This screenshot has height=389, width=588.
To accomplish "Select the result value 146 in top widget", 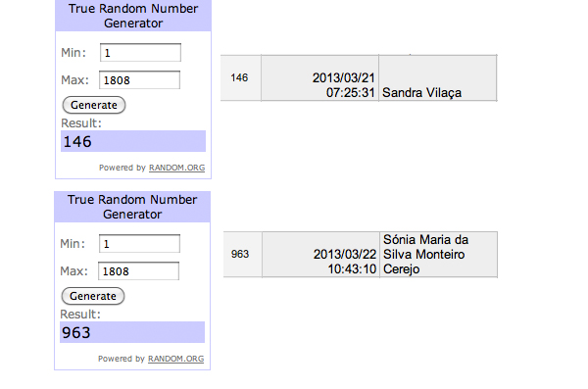I will 77,141.
